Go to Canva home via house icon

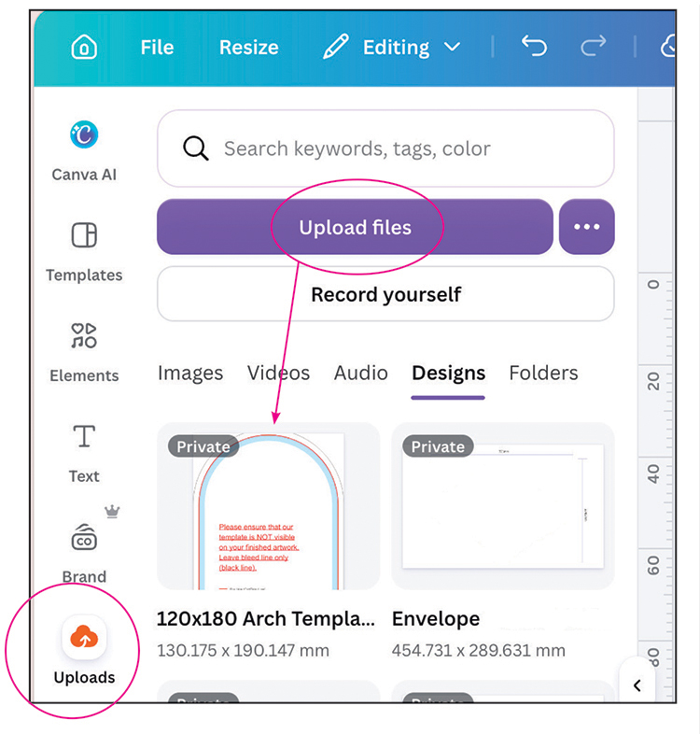(84, 47)
